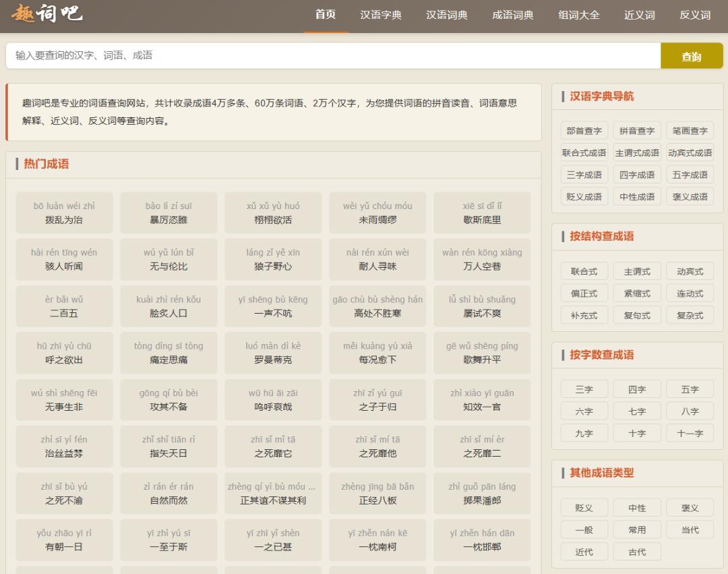Select 贬义 under 其他成语类型
The height and width of the screenshot is (574, 728).
[584, 508]
